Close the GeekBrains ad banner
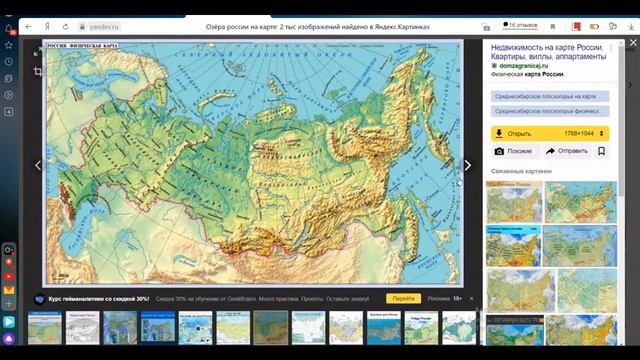Screen dimensions: 640x360 point(471,299)
